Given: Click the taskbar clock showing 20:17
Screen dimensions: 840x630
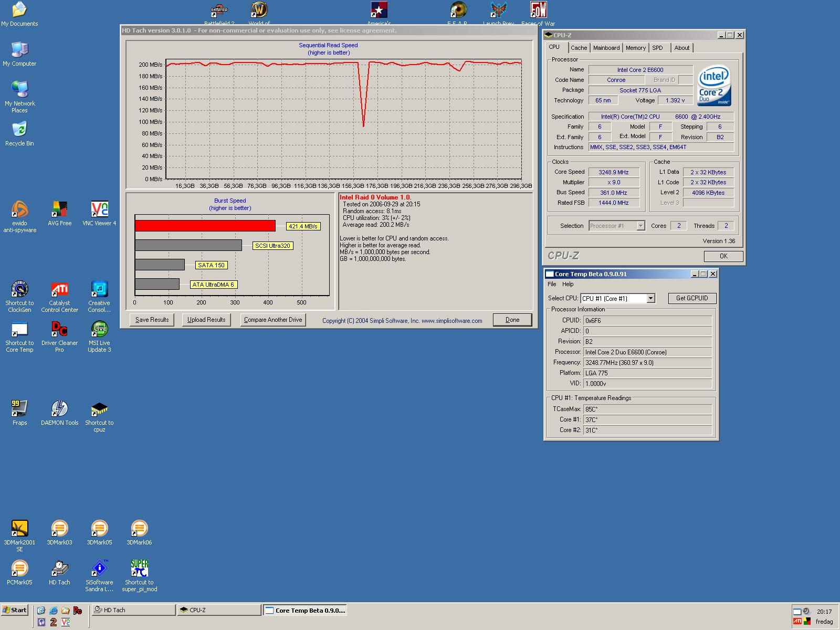Looking at the screenshot, I should point(824,612).
